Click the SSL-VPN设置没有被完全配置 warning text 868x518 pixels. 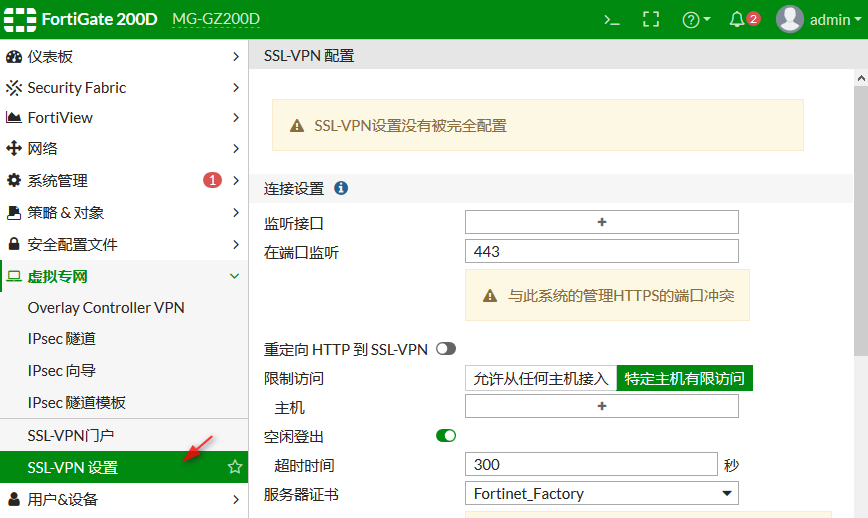(x=410, y=126)
